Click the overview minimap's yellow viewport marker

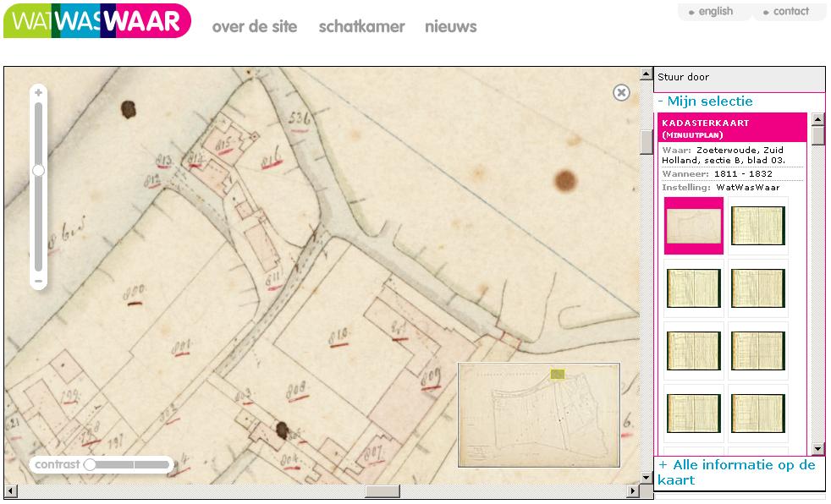pyautogui.click(x=558, y=375)
